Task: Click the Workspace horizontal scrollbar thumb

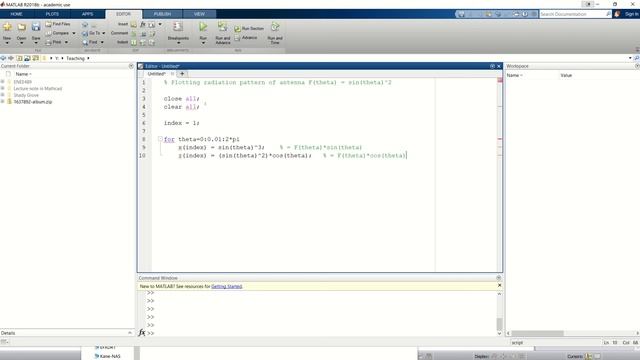Action: click(x=537, y=333)
